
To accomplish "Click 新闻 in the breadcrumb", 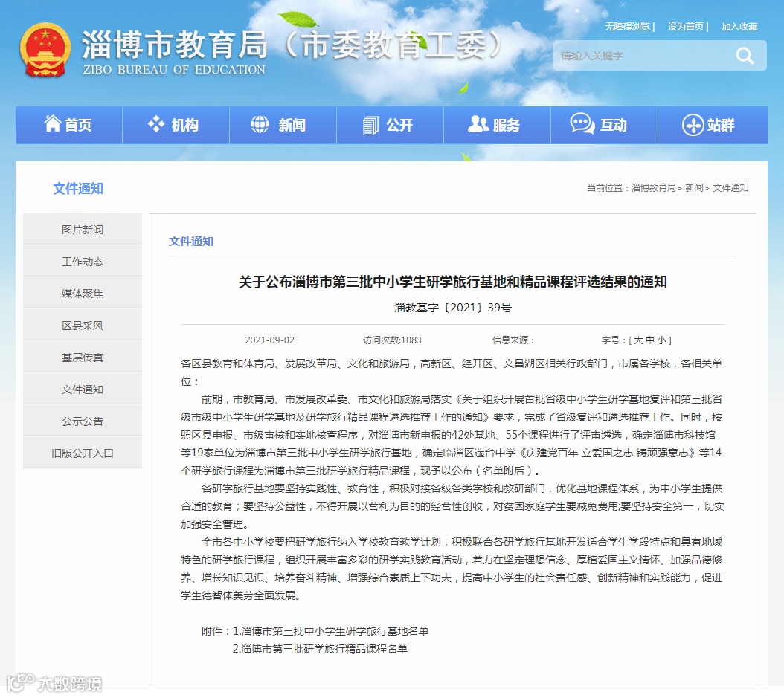I will (x=694, y=188).
